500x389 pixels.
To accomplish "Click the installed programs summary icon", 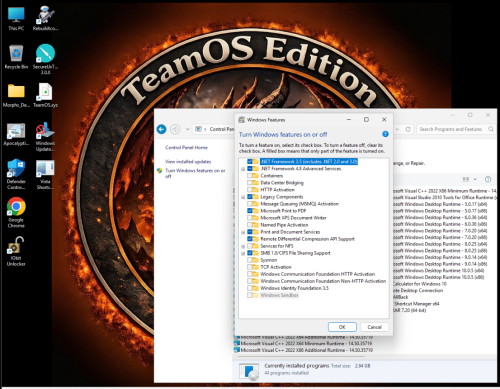I will coord(249,371).
